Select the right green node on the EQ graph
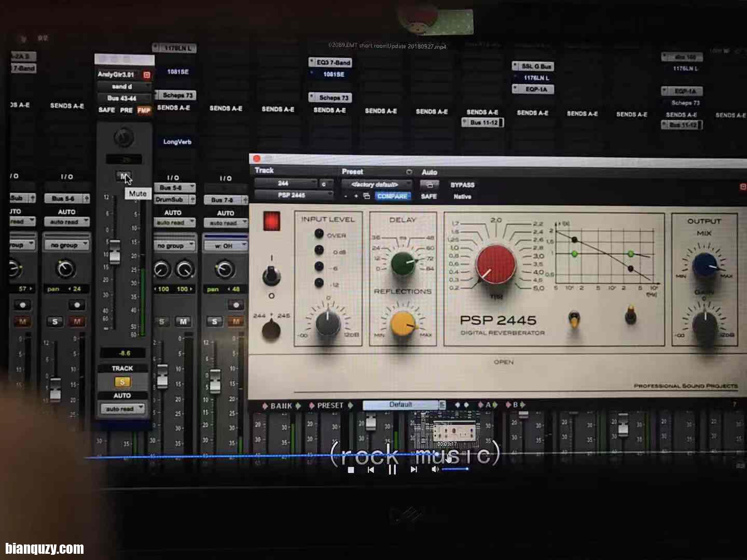Image resolution: width=747 pixels, height=560 pixels. tap(630, 254)
